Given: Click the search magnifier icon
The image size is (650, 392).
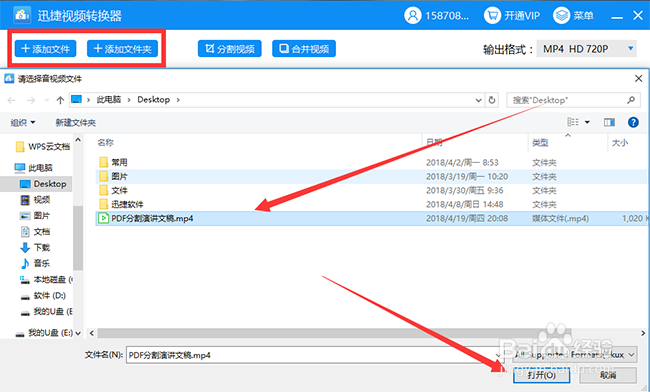Looking at the screenshot, I should pos(631,100).
